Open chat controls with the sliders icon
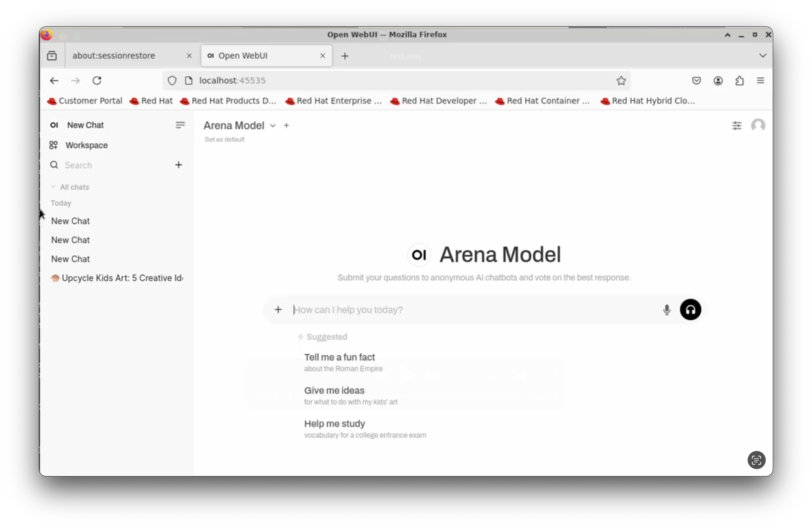This screenshot has height=528, width=812. (x=737, y=125)
